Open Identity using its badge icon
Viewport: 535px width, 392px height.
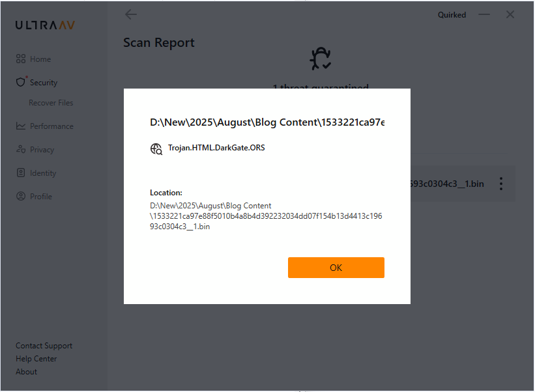click(x=21, y=173)
